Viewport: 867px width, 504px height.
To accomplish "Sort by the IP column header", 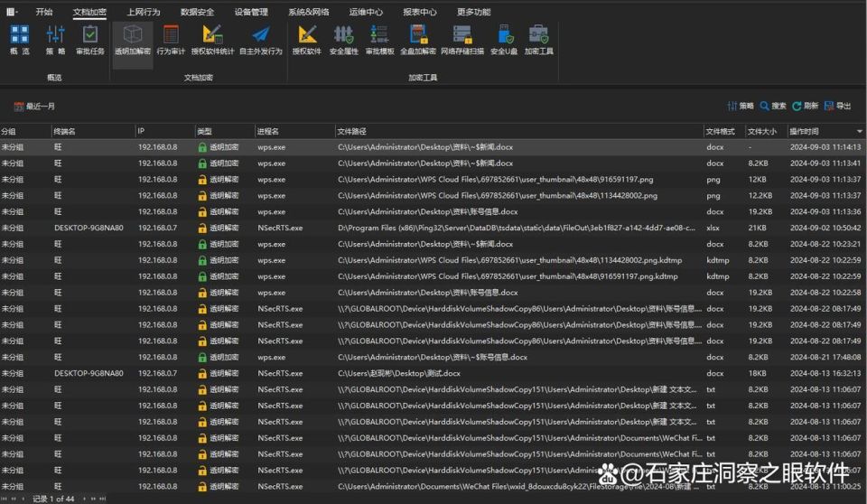I will 164,131.
